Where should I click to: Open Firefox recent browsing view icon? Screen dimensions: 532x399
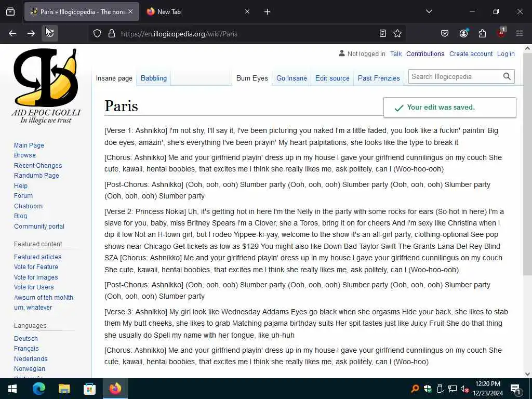(x=10, y=12)
